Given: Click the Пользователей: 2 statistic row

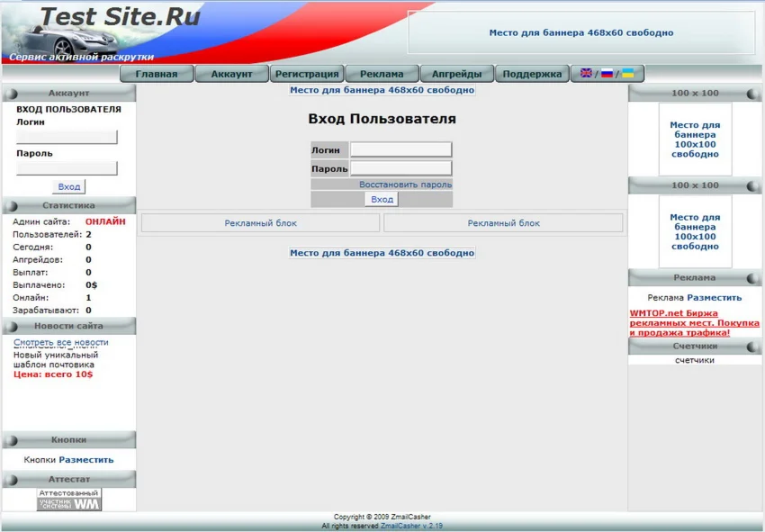Looking at the screenshot, I should pos(52,234).
